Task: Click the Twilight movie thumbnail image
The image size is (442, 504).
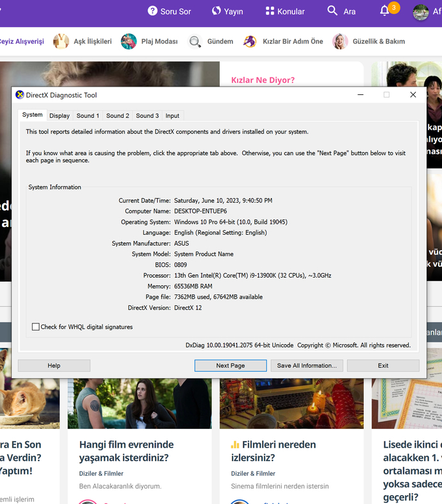Action: coord(140,403)
